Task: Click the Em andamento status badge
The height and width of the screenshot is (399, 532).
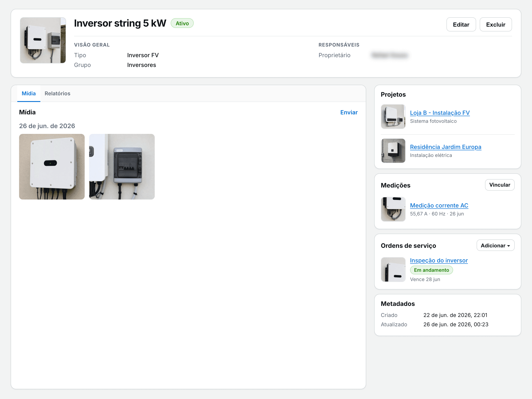Action: click(x=431, y=270)
